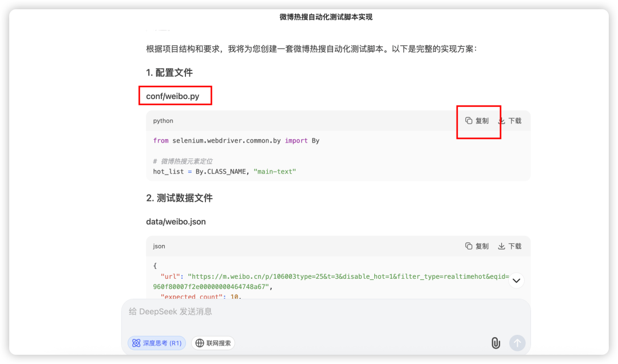The image size is (618, 364).
Task: Click the data/weibo.json filename heading
Action: click(176, 221)
